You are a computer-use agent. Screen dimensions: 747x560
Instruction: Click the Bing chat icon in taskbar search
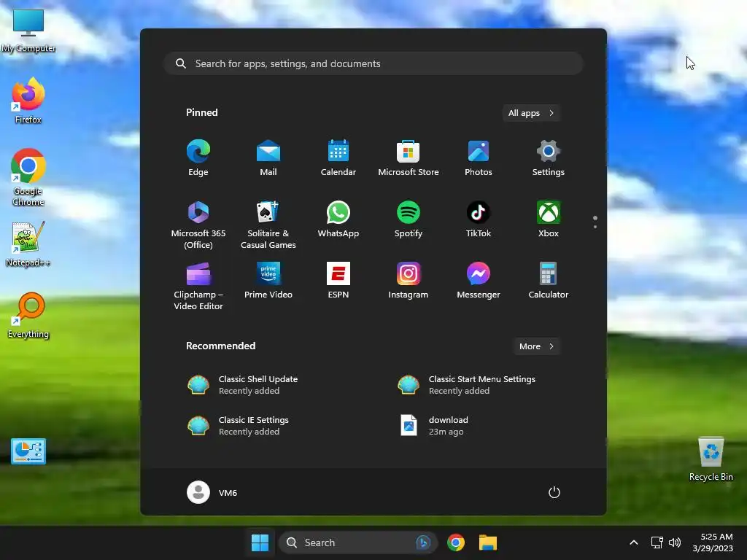(x=423, y=542)
